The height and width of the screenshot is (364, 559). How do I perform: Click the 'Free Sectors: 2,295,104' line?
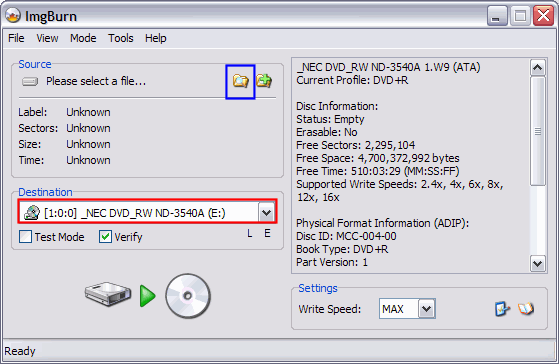coord(355,145)
